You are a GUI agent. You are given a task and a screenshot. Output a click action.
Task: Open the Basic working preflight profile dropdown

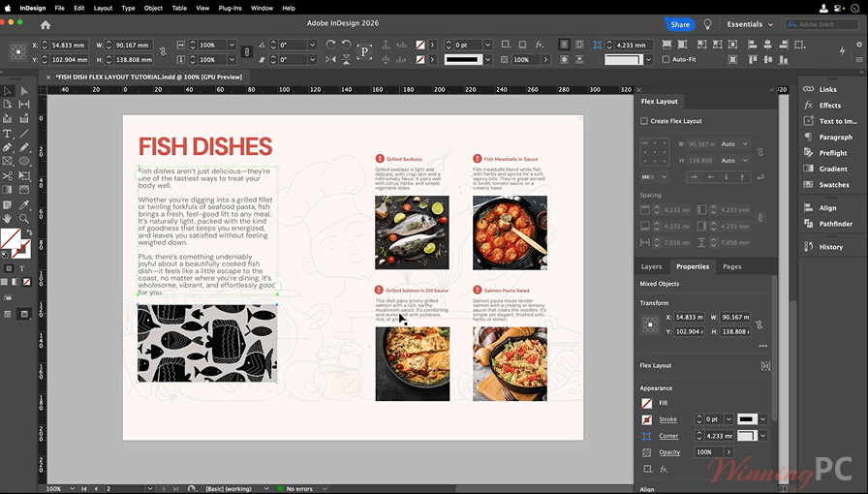click(266, 489)
